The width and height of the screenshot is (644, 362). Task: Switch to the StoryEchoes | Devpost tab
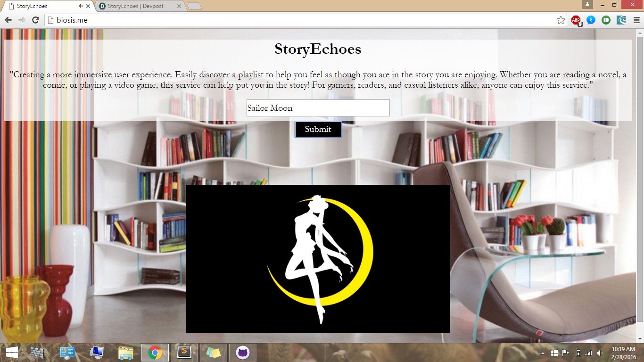tap(140, 6)
